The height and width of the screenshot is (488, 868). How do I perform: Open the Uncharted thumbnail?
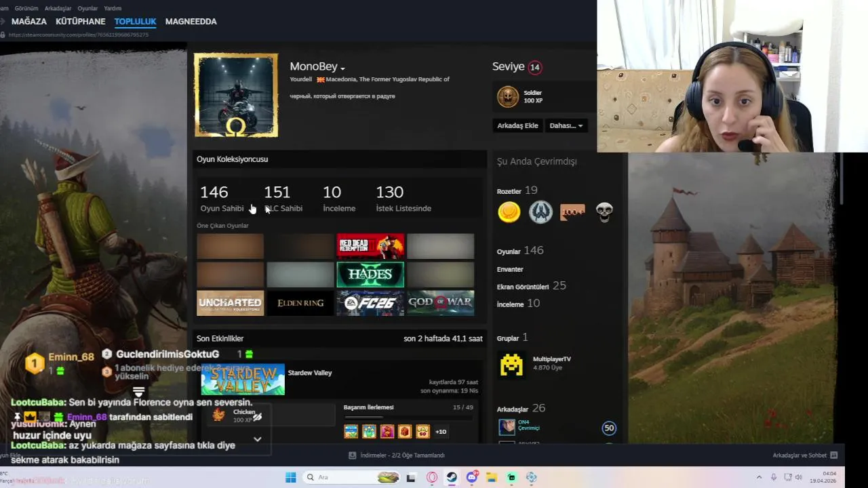point(230,303)
